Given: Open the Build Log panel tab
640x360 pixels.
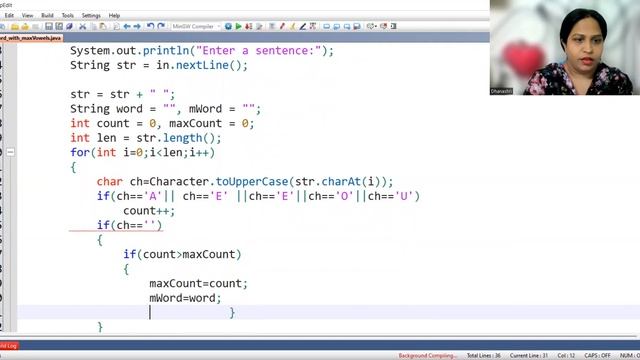Looking at the screenshot, I should click(x=9, y=346).
